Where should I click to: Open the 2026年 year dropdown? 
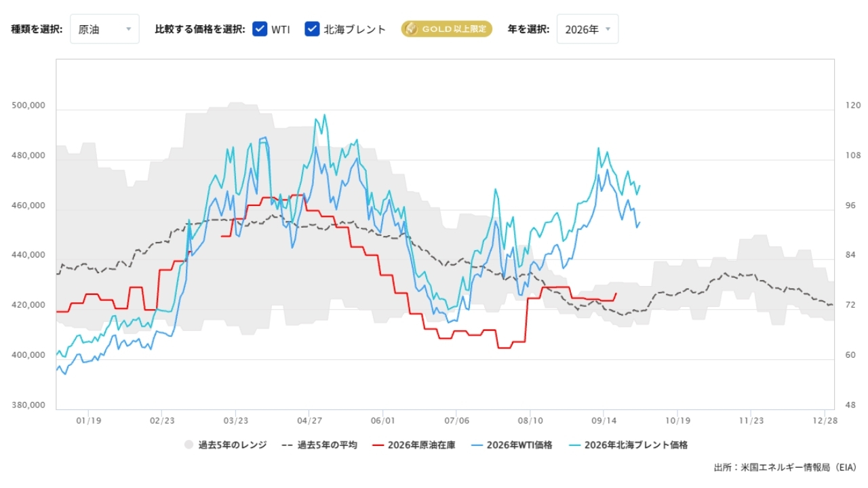587,29
